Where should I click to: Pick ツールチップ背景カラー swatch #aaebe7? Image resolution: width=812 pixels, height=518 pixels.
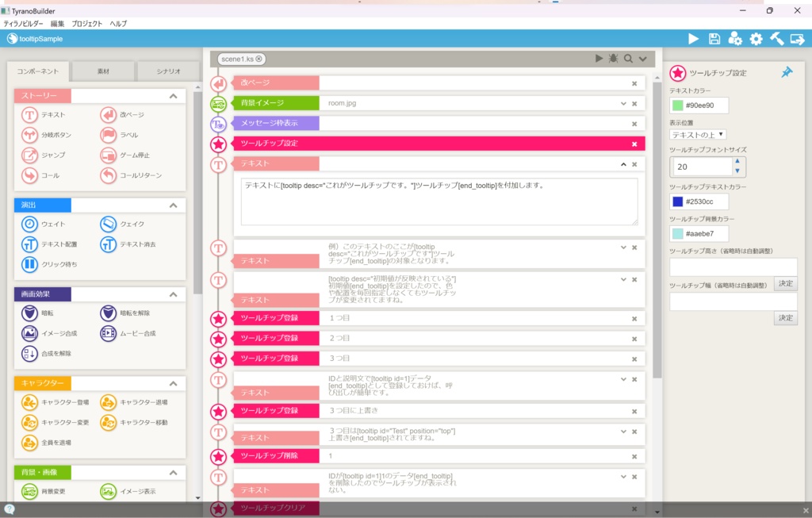point(677,234)
